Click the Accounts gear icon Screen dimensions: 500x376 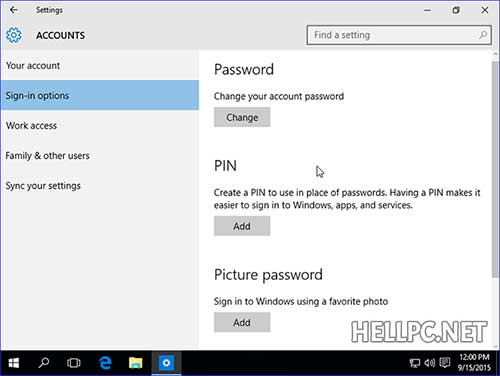click(14, 35)
